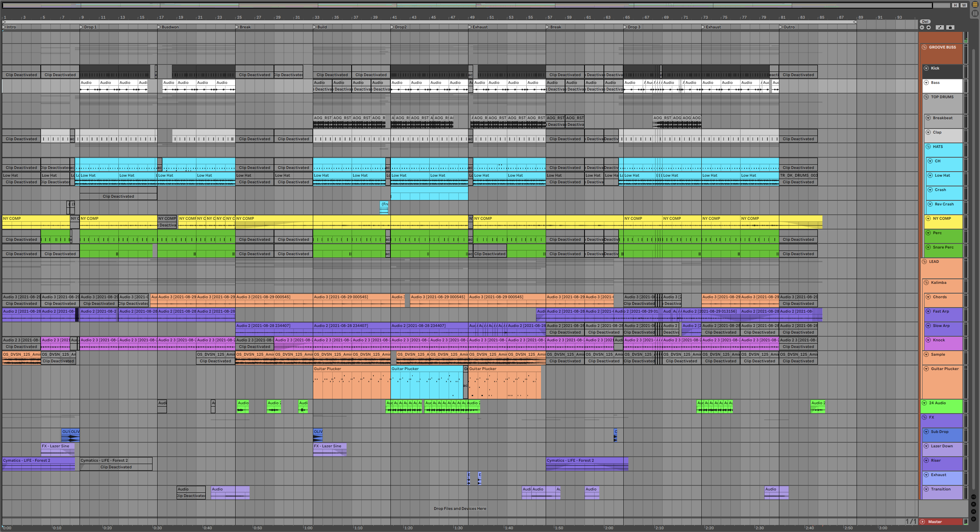Viewport: 980px width, 532px height.
Task: Switch to Session view selector icon
Action: pos(975,14)
